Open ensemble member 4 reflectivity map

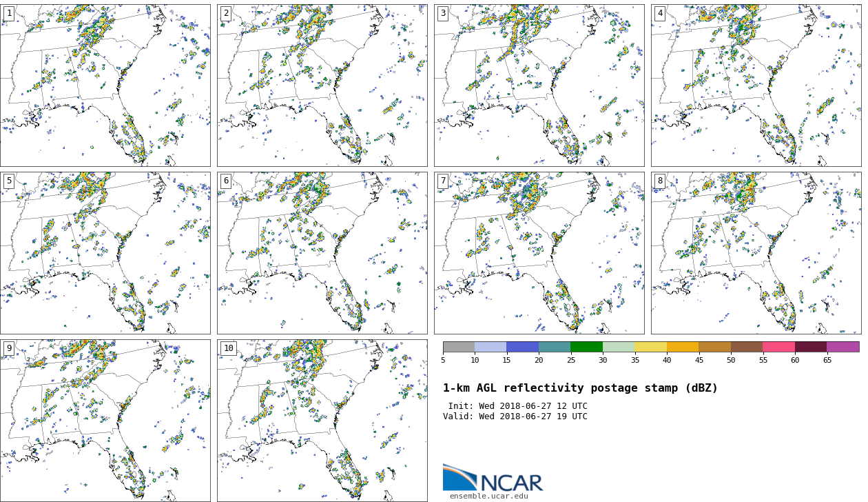pyautogui.click(x=756, y=85)
